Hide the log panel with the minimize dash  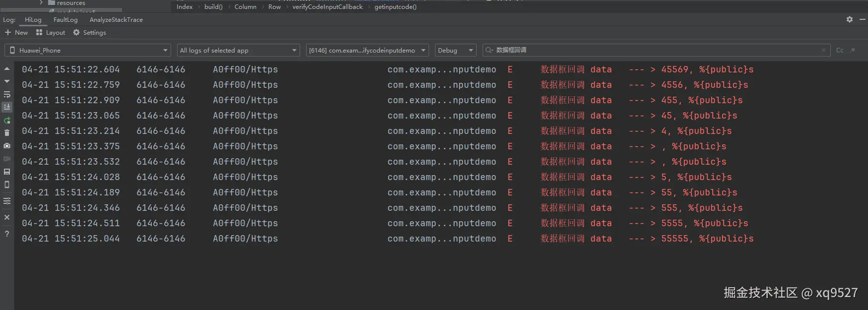coord(863,19)
